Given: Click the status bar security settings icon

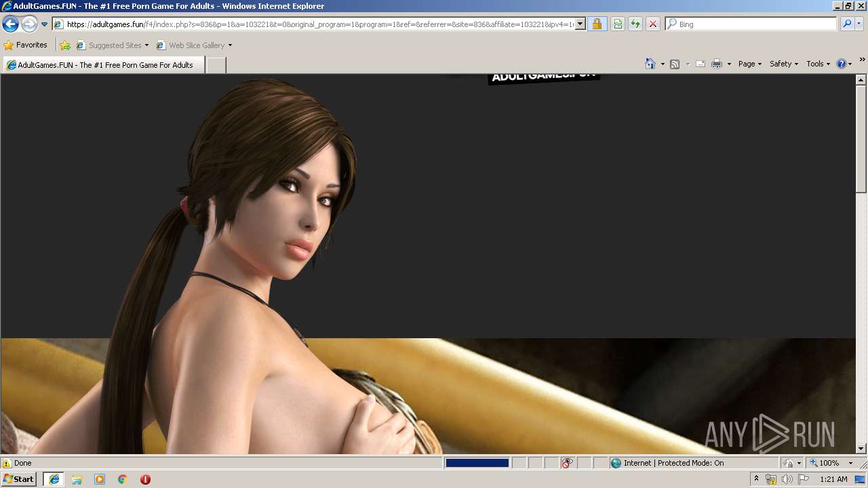Looking at the screenshot, I should (789, 463).
